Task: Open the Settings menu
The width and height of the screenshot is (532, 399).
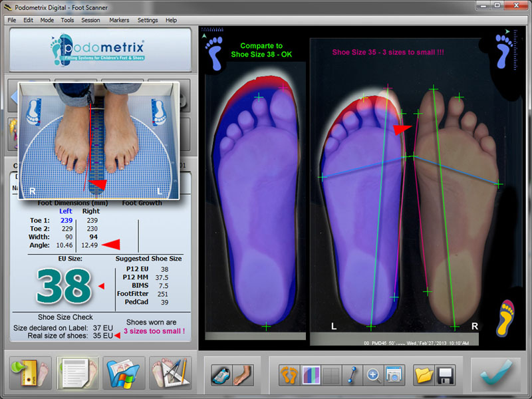Action: pyautogui.click(x=148, y=20)
